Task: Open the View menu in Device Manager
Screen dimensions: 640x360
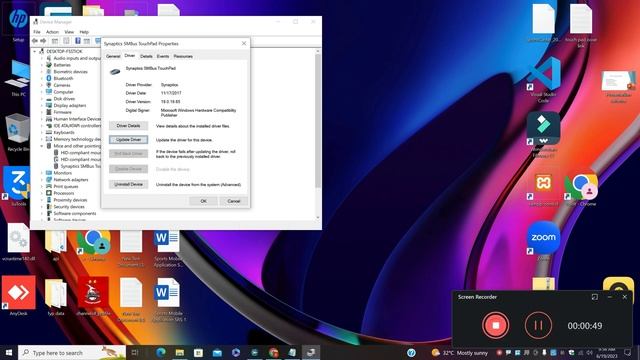Action: tap(69, 32)
